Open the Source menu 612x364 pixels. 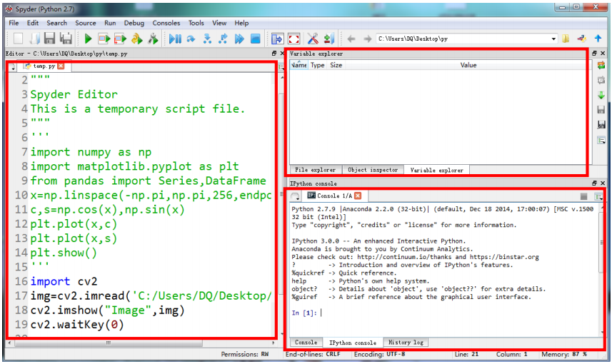[86, 23]
